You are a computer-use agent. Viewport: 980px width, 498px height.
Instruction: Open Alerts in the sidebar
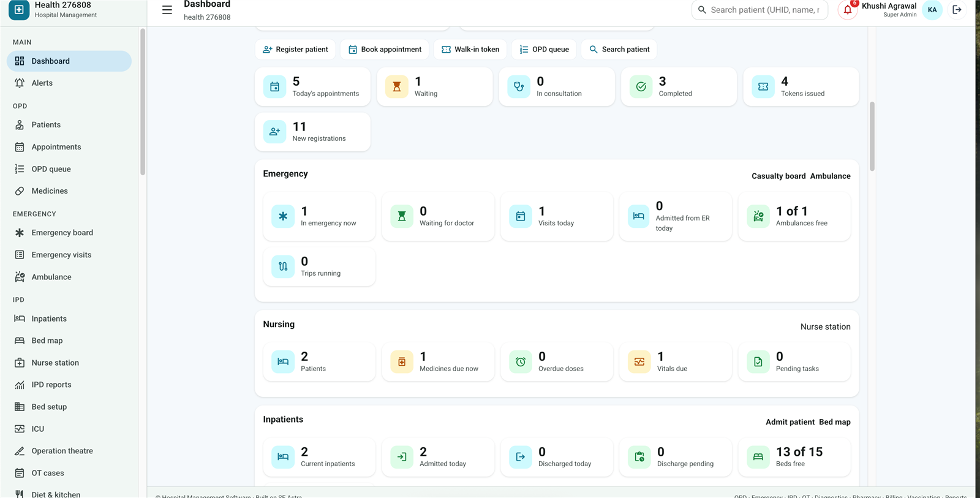[x=69, y=83]
